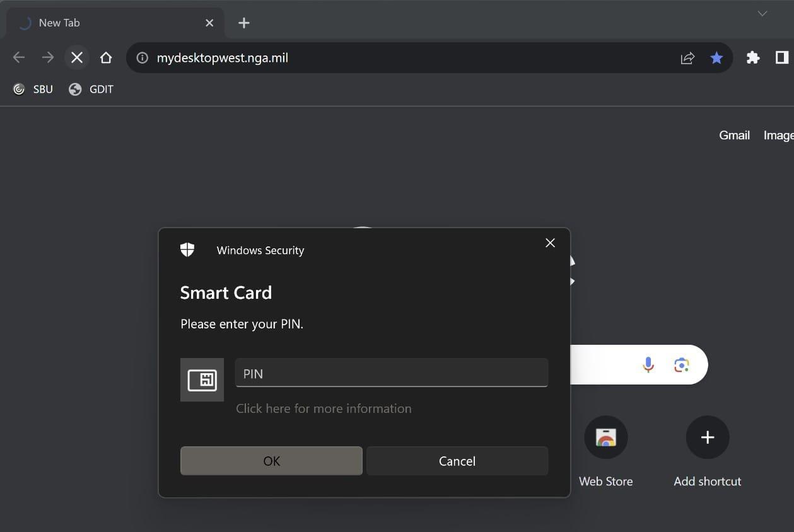Open the GDIT bookmark
This screenshot has height=532, width=794.
[x=91, y=90]
